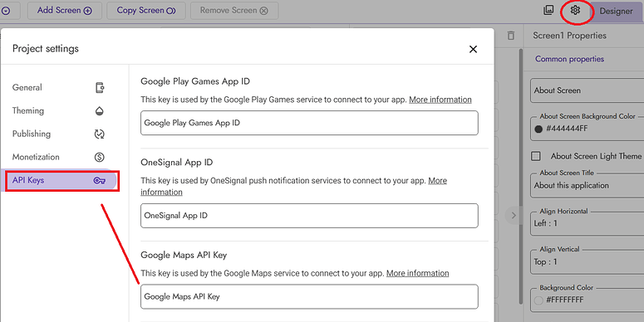Viewport: 644px width, 322px height.
Task: Open the screen selector dropdown arrow
Action: click(6, 11)
